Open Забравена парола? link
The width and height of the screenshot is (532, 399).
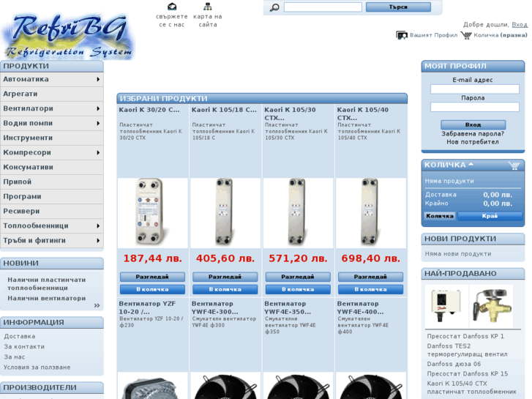[473, 134]
